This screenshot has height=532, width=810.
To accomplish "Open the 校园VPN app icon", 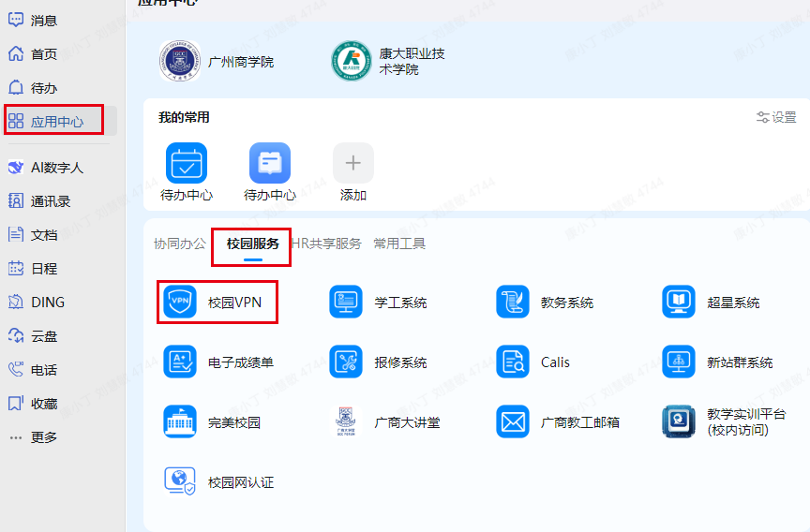I will [180, 303].
